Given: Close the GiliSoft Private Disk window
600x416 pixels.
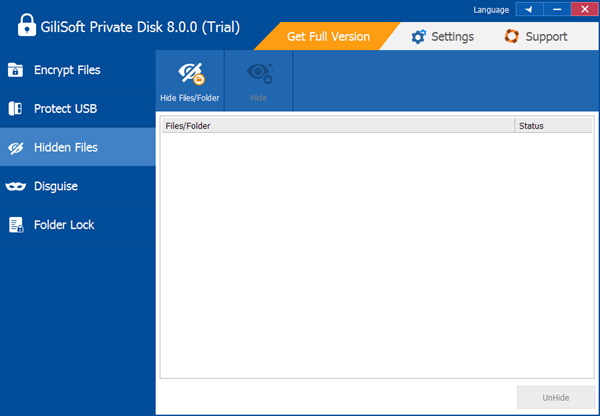Looking at the screenshot, I should pyautogui.click(x=585, y=9).
